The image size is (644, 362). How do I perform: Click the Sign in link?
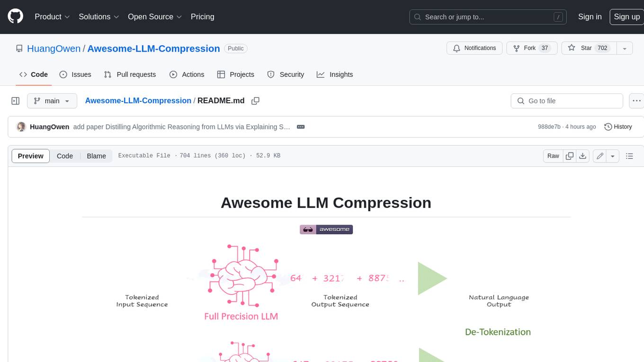point(590,17)
